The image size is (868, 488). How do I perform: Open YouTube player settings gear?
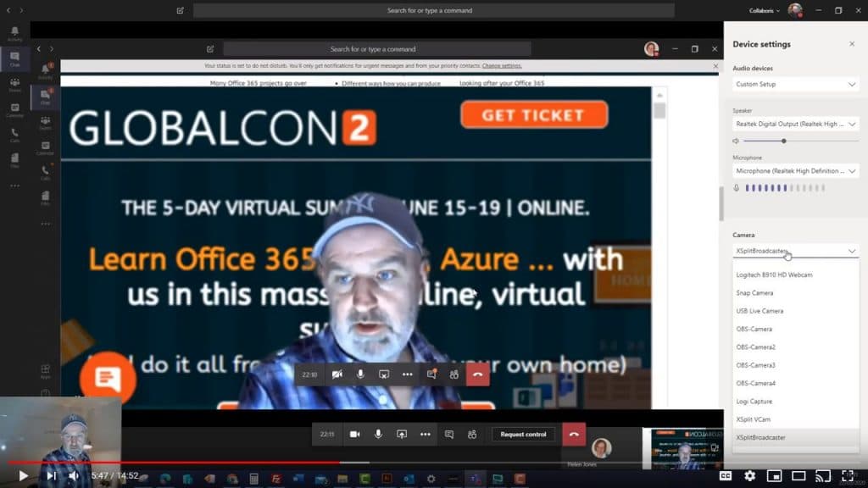click(x=750, y=476)
